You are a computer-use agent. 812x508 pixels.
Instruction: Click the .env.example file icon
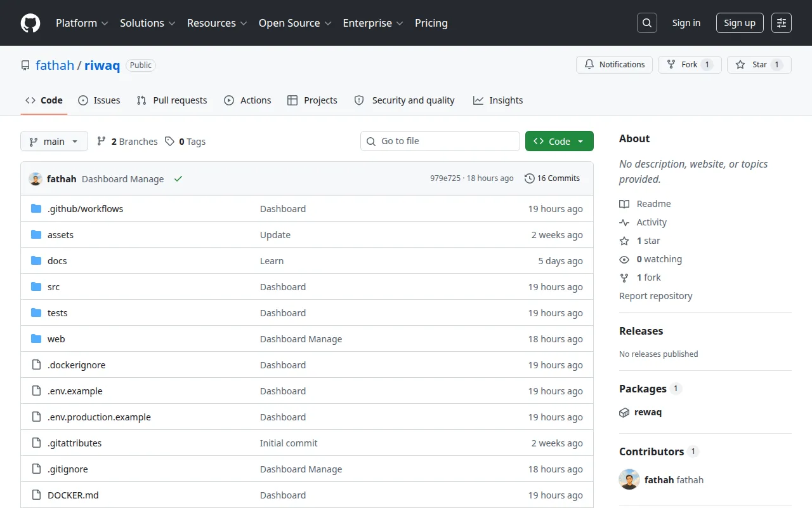click(36, 391)
